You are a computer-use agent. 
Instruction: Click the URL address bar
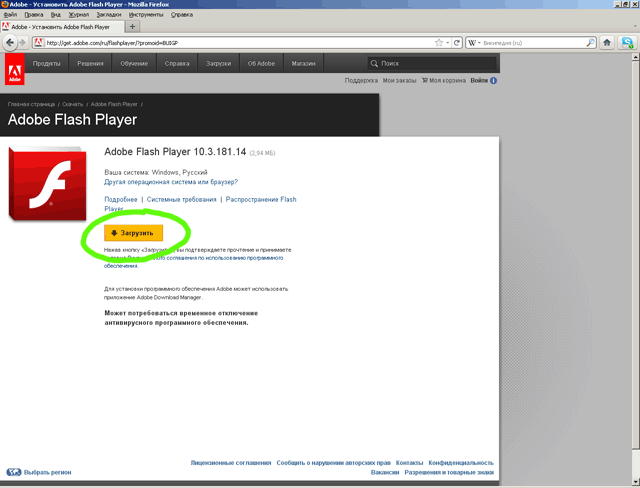pyautogui.click(x=230, y=43)
